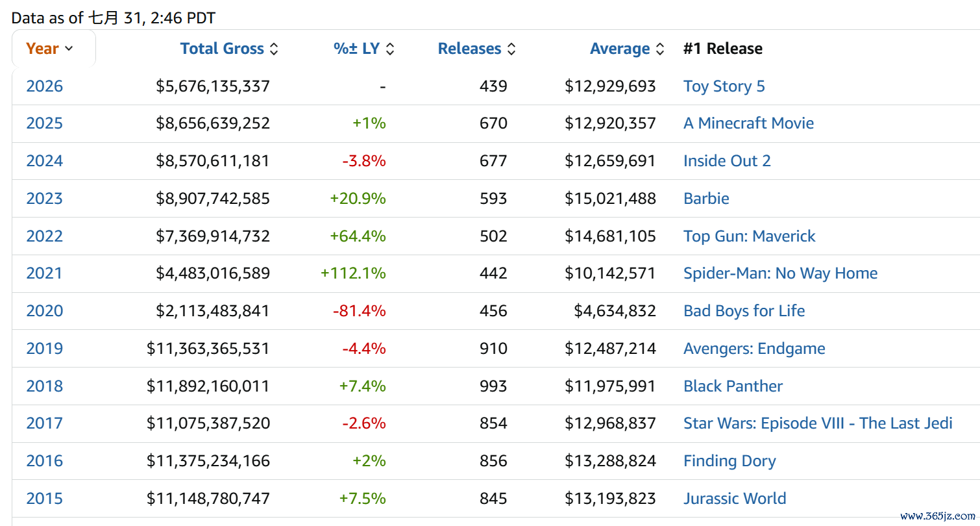
Task: Open the A Minecraft Movie link
Action: pos(748,123)
